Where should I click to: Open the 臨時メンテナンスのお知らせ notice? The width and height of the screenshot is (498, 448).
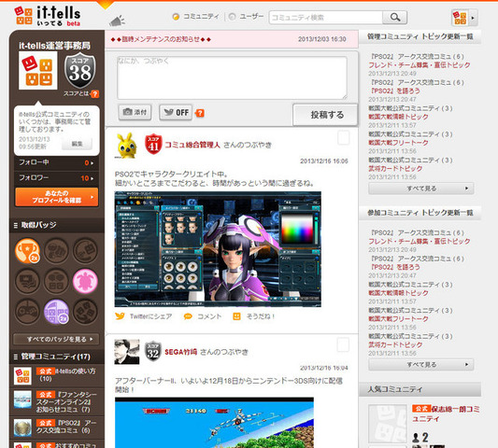[x=161, y=39]
